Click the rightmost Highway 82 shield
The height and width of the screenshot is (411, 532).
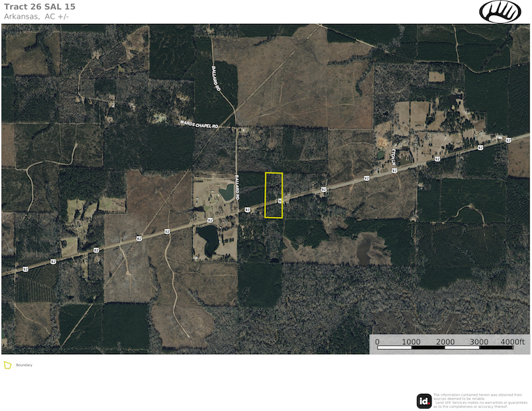[x=508, y=140]
